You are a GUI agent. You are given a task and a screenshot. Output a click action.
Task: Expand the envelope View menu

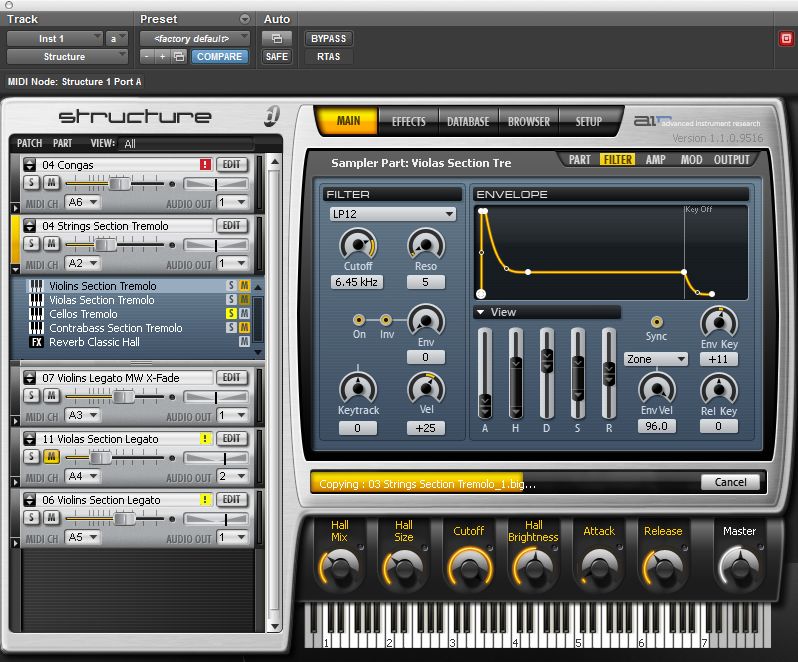(547, 312)
